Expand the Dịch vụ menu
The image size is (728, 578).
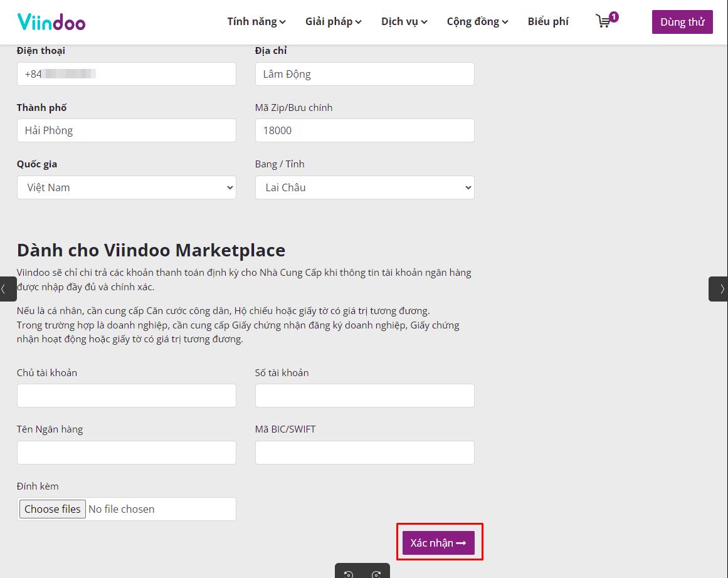(404, 21)
